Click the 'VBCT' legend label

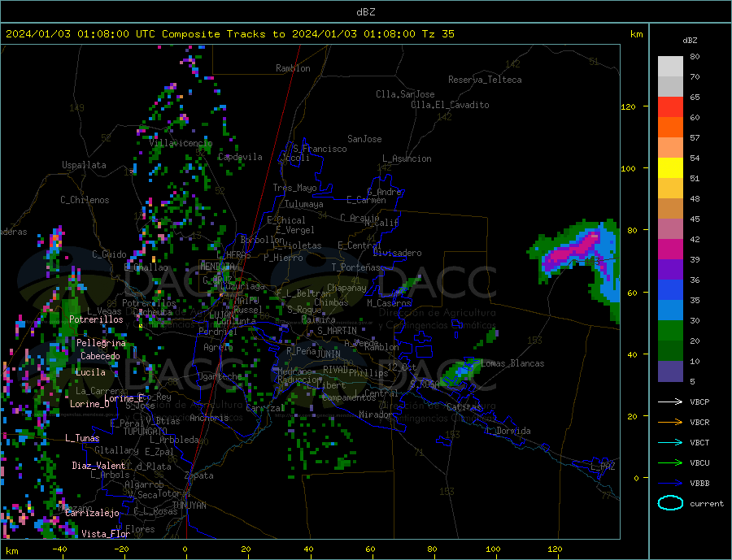699,442
